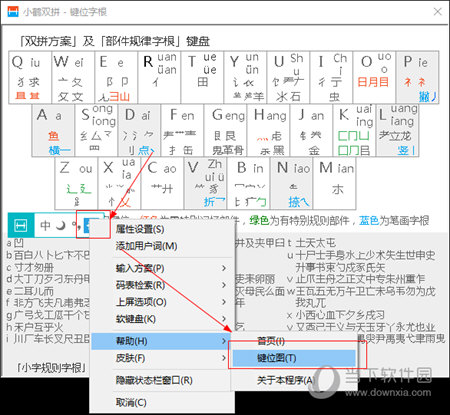Open 首页(I) in the help submenu
The height and width of the screenshot is (415, 450).
pyautogui.click(x=294, y=341)
